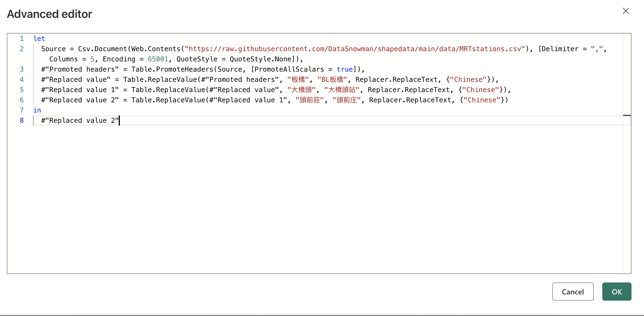Viewport: 644px width, 316px height.
Task: Click line number 5 in gutter
Action: pos(22,90)
